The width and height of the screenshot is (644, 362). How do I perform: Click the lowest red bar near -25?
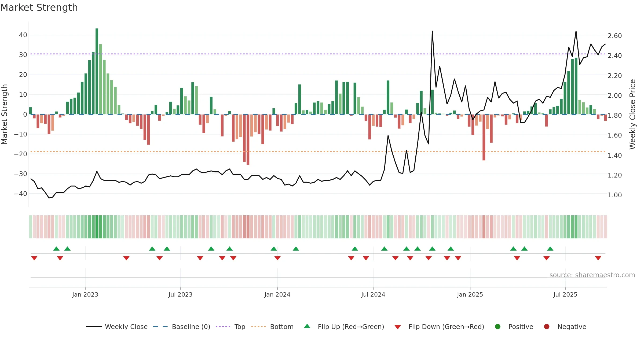coord(248,139)
